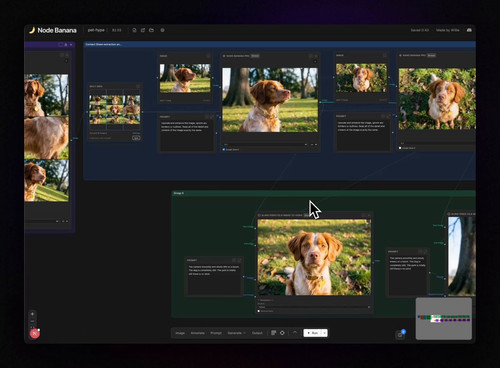Click the header icon on the first Image node
Screen dimensions: 500x368
coord(208,56)
